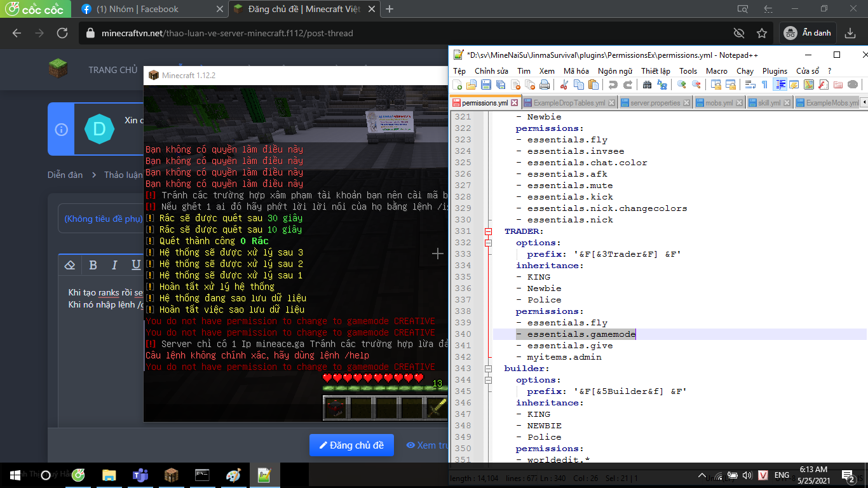Toggle the indent guide toolbar button
Image resolution: width=868 pixels, height=488 pixels.
[780, 85]
